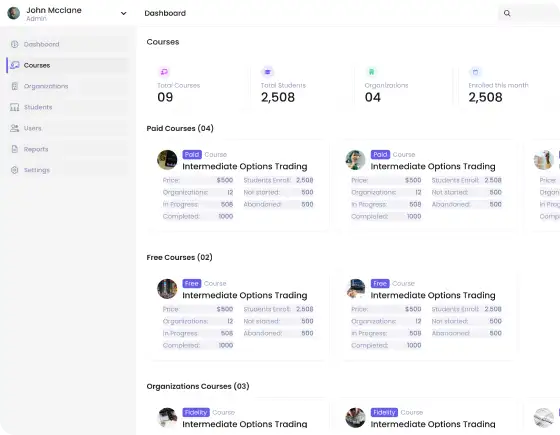560x435 pixels.
Task: Click the third Paid course thumbnail
Action: pyautogui.click(x=544, y=160)
